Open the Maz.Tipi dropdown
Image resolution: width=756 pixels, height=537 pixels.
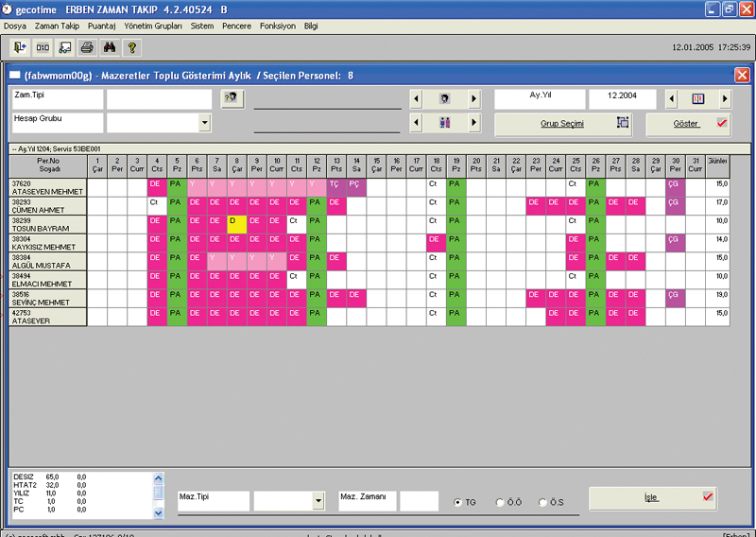tap(318, 501)
